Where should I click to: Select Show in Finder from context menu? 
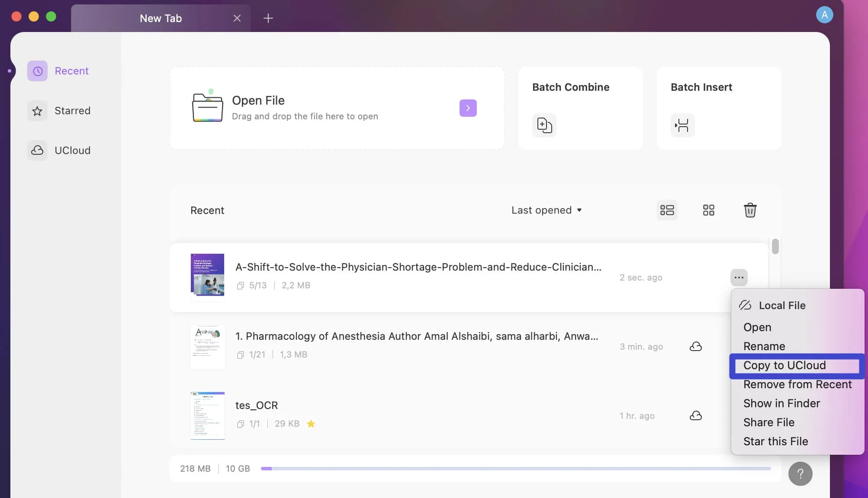coord(781,404)
